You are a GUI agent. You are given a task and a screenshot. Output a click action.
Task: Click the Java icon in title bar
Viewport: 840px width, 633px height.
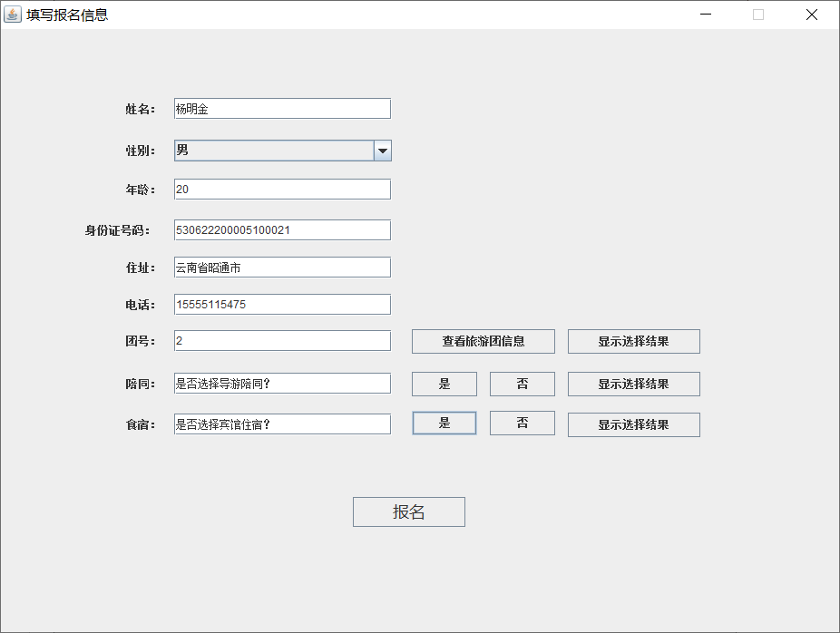point(13,15)
